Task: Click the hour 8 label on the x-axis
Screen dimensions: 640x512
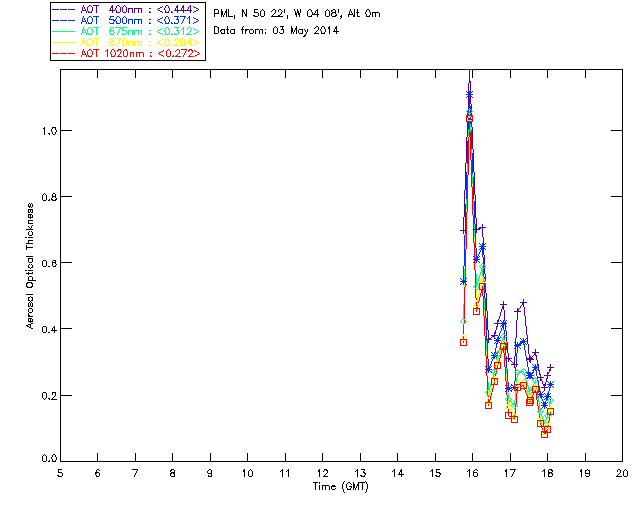Action: pyautogui.click(x=173, y=473)
